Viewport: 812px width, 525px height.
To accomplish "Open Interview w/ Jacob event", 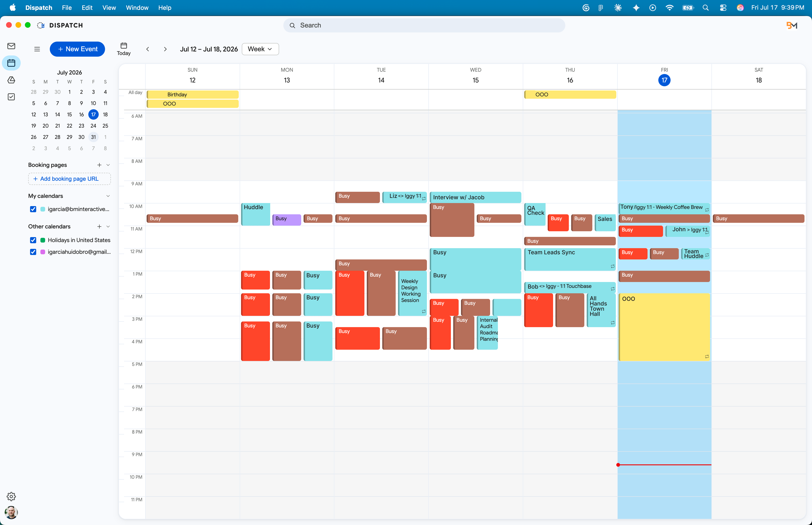I will click(475, 197).
